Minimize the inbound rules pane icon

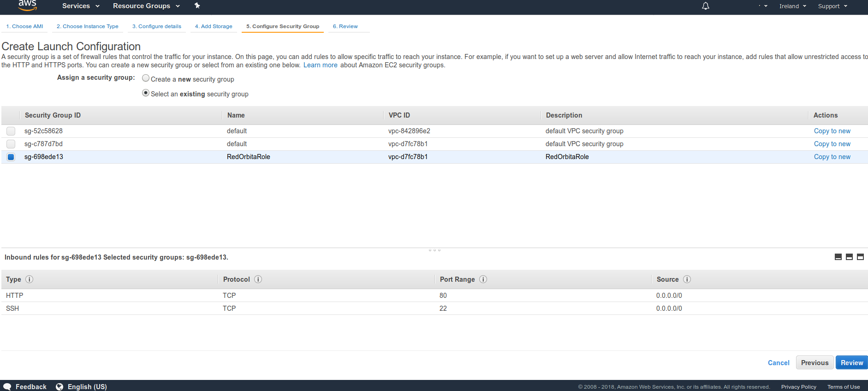click(x=838, y=257)
